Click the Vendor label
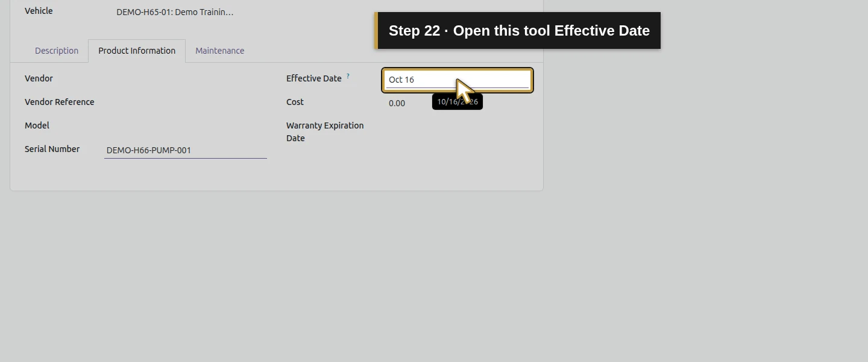868x362 pixels. pyautogui.click(x=39, y=78)
